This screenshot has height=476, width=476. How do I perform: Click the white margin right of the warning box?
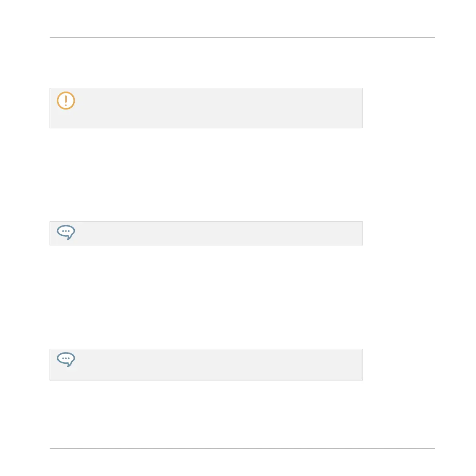(x=399, y=108)
